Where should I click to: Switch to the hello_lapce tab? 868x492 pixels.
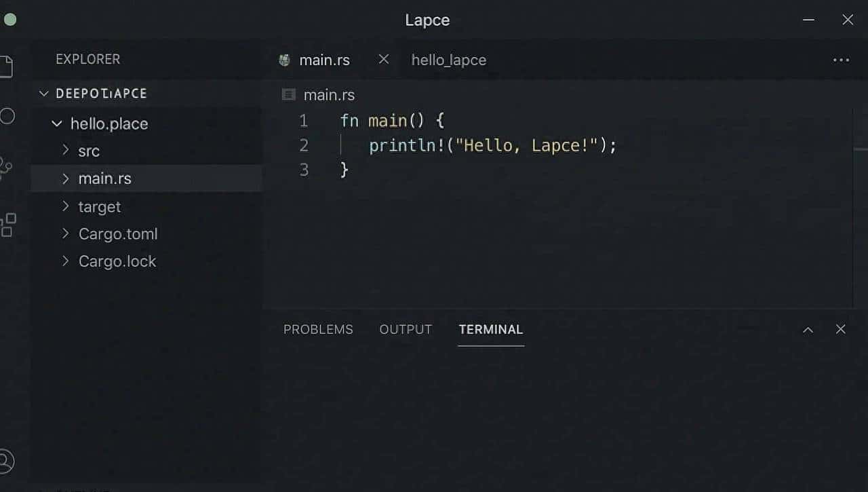tap(448, 60)
